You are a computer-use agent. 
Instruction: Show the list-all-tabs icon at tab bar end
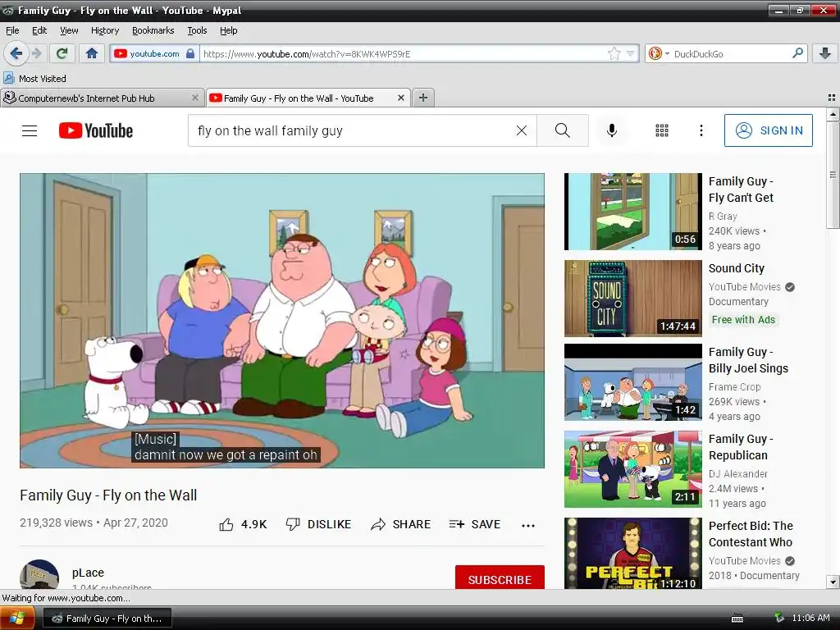(x=832, y=98)
